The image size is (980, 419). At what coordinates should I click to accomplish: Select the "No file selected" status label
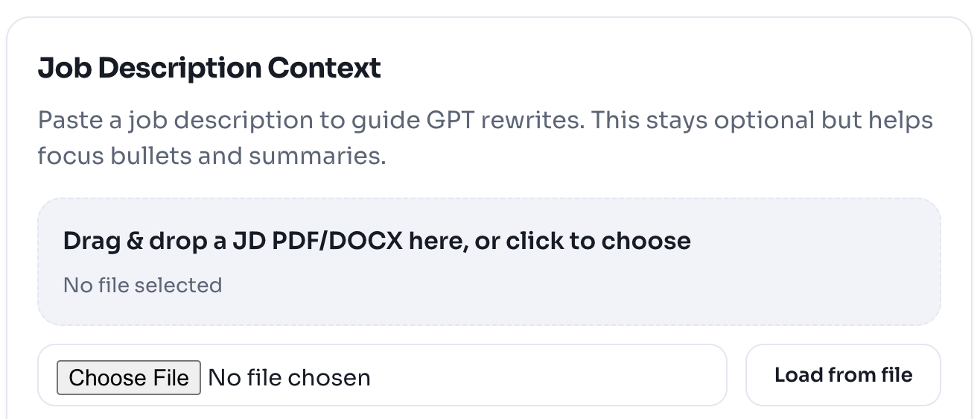[x=142, y=285]
